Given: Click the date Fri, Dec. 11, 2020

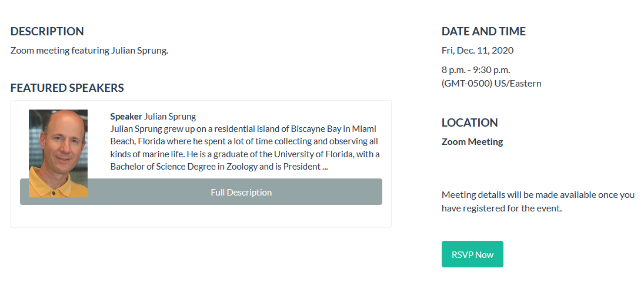Looking at the screenshot, I should (x=477, y=50).
